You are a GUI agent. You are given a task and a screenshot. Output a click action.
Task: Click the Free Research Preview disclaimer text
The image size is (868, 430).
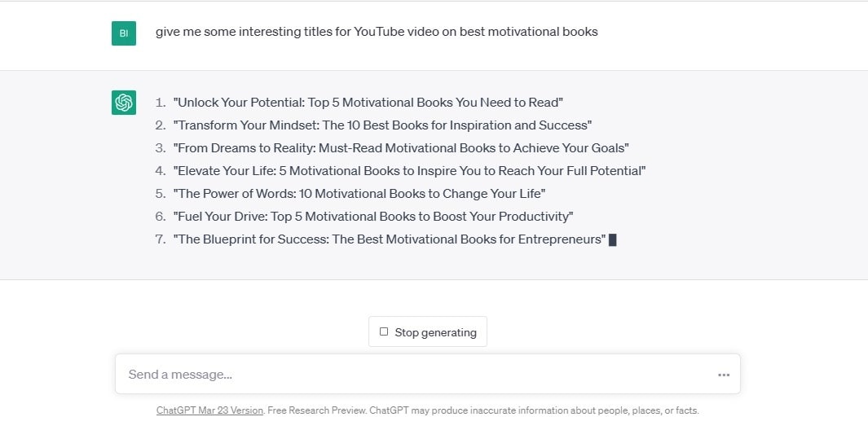482,410
